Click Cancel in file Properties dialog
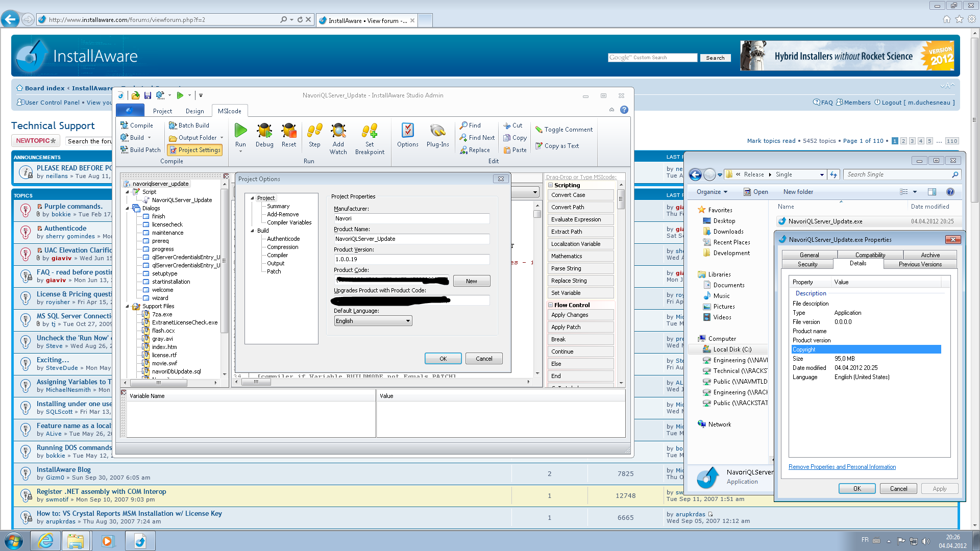980x551 pixels. [898, 489]
